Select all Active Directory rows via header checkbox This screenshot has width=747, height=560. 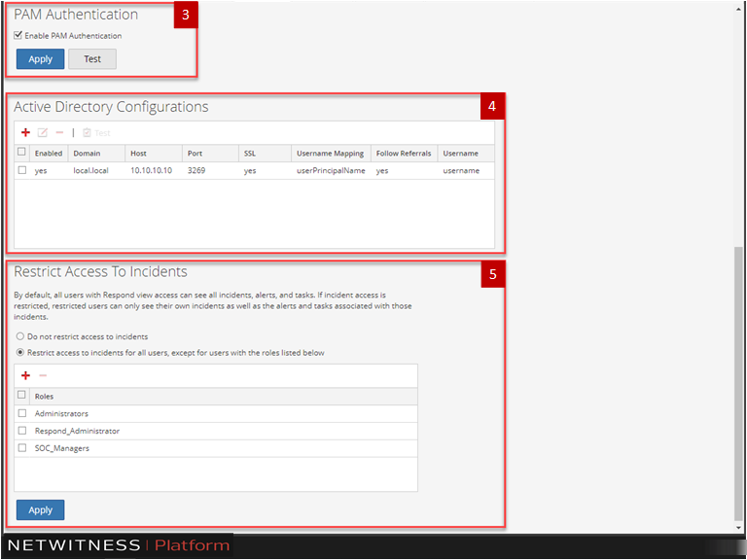click(22, 153)
